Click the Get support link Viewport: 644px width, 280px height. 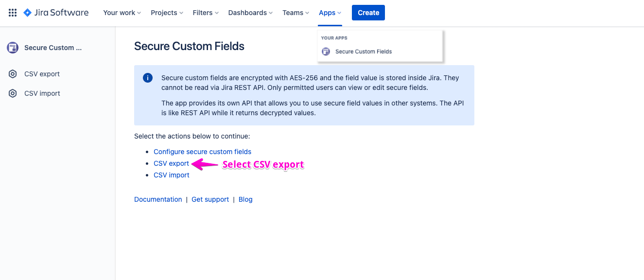tap(210, 199)
